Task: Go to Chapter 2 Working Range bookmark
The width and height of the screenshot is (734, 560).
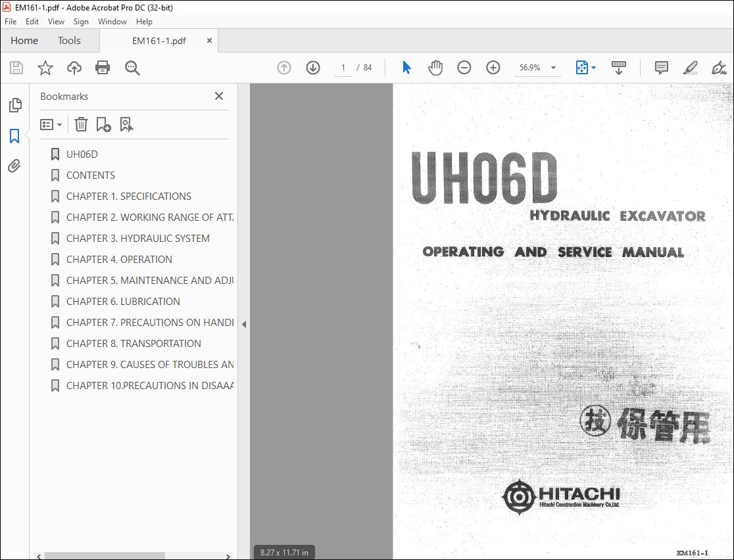Action: point(150,217)
